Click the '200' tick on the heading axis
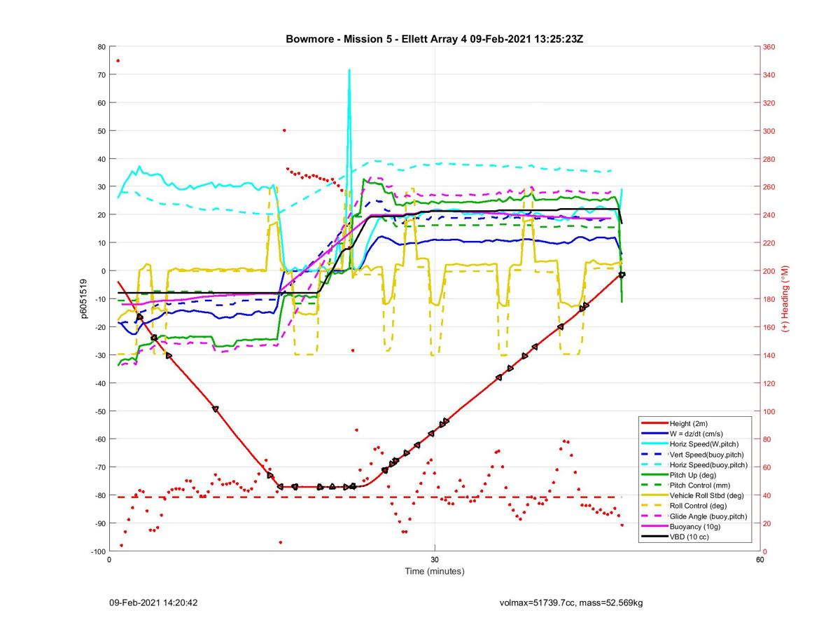The image size is (840, 620). coord(769,271)
